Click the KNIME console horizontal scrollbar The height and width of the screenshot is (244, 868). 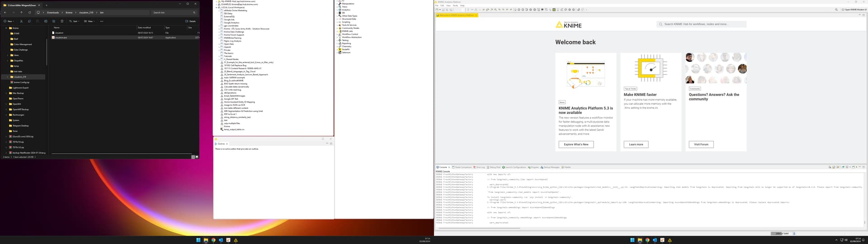(x=479, y=228)
